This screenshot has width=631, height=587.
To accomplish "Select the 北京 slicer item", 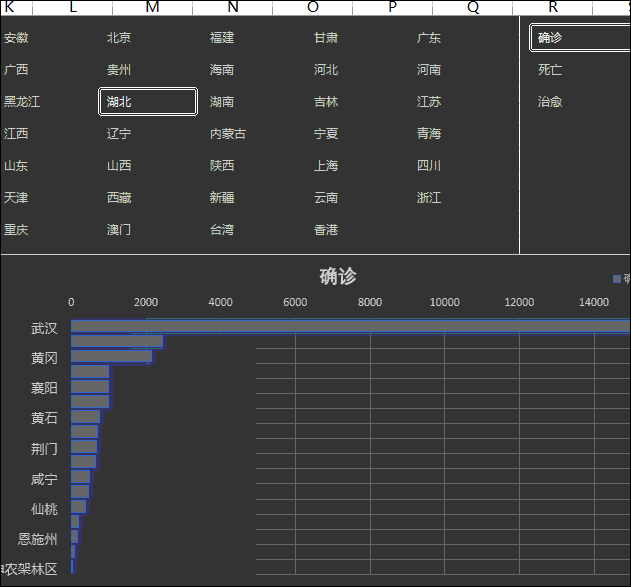I will [x=119, y=38].
